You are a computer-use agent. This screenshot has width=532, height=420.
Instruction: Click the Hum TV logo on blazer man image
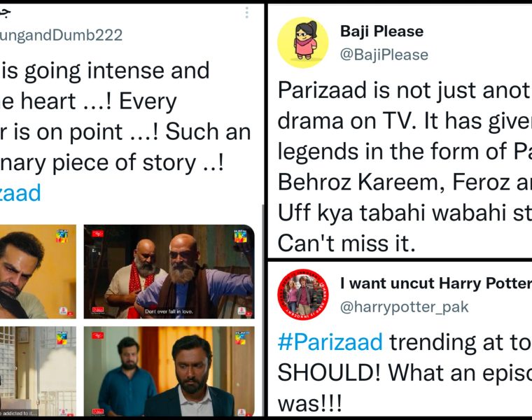coord(241,338)
